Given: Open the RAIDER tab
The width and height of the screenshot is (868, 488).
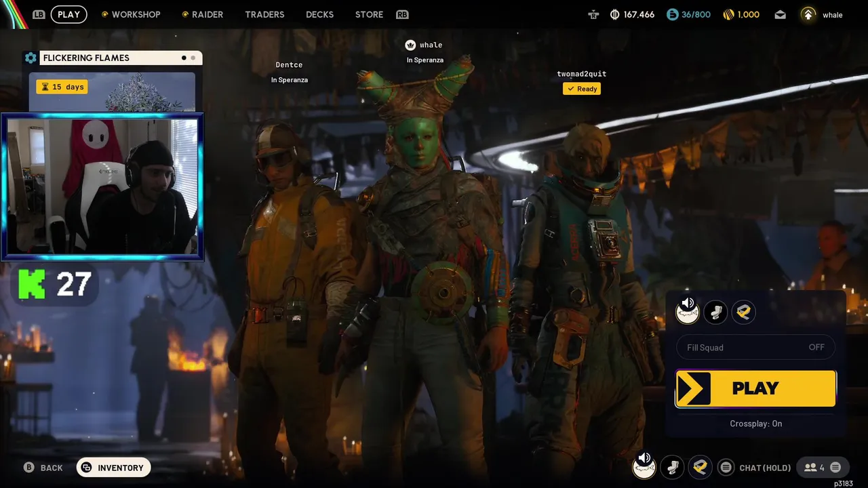Looking at the screenshot, I should [x=207, y=14].
